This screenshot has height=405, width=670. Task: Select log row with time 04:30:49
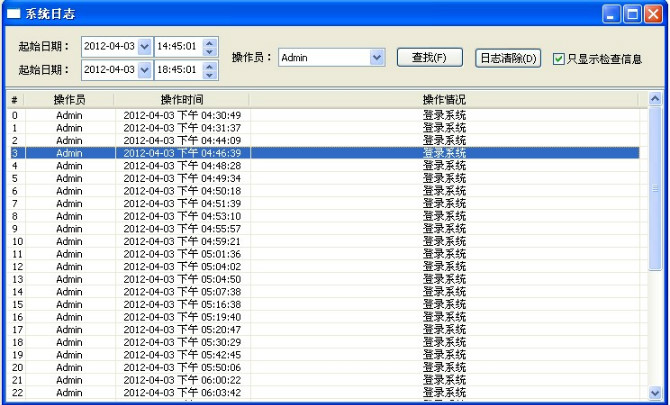coord(181,116)
